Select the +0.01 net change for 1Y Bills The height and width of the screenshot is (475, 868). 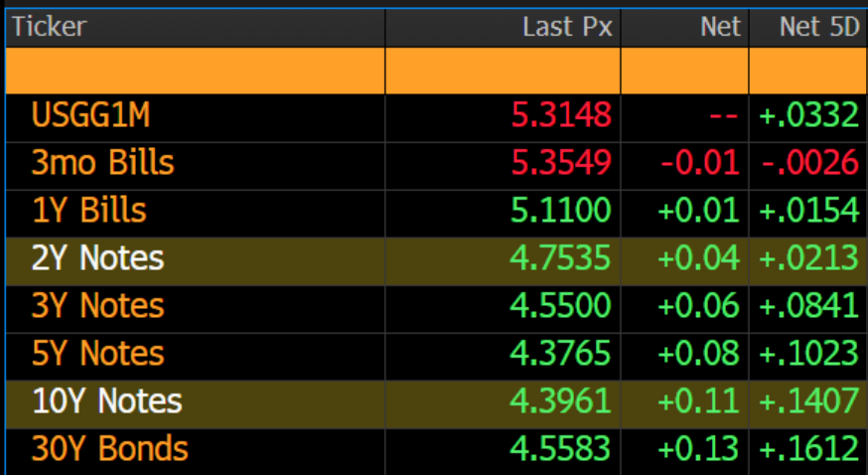tap(698, 211)
